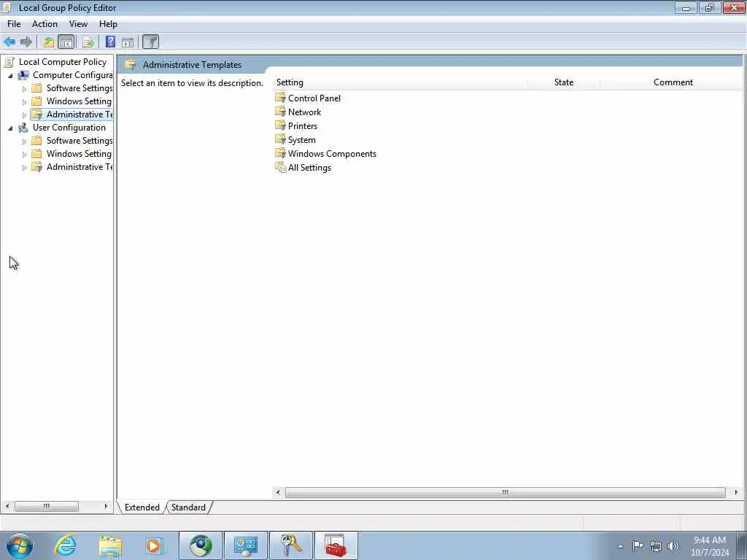Collapse the User Configuration node
The width and height of the screenshot is (747, 560).
tap(10, 128)
